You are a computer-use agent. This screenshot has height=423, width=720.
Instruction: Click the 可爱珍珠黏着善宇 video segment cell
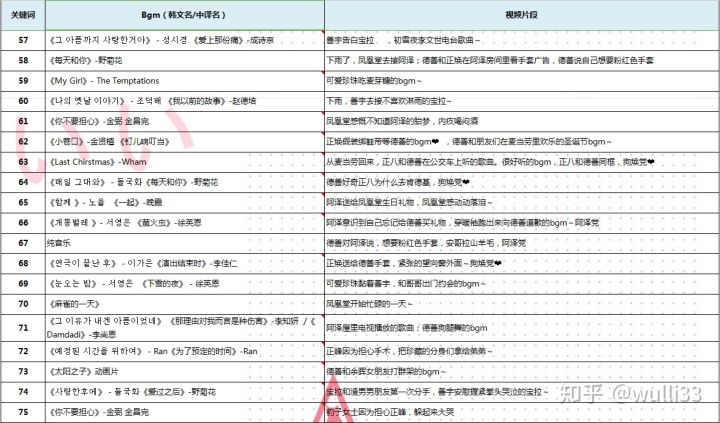tap(522, 284)
